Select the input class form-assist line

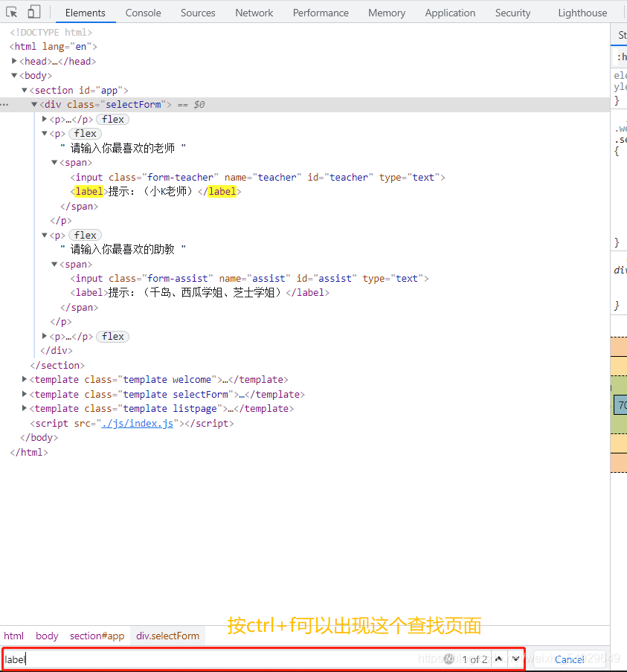[x=250, y=278]
